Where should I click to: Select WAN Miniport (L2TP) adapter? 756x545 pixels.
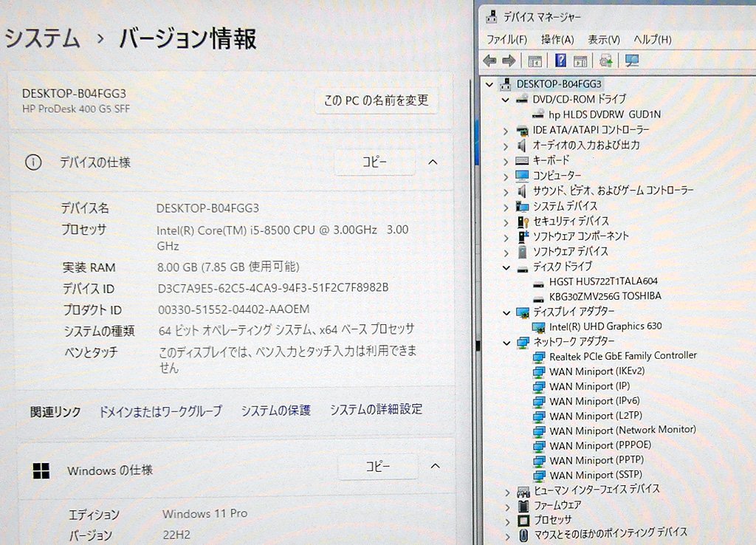(596, 417)
